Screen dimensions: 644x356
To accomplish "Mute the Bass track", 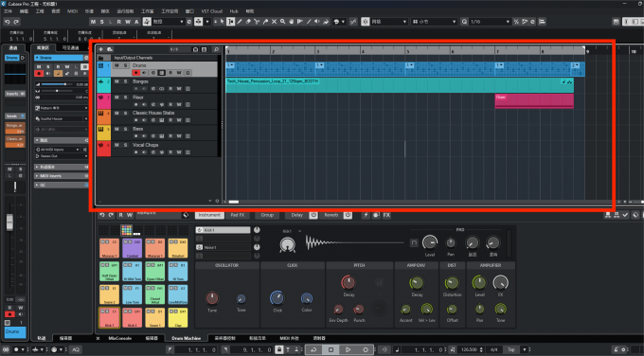I will click(116, 129).
